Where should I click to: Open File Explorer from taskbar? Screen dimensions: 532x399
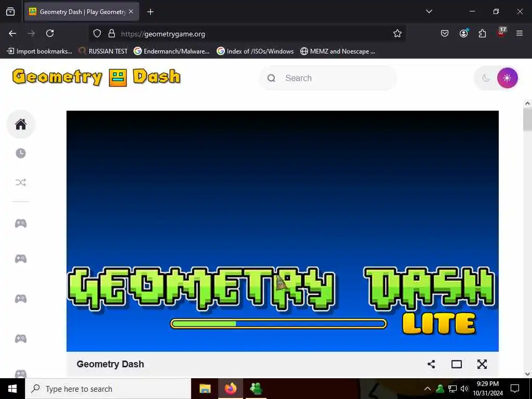coord(205,389)
